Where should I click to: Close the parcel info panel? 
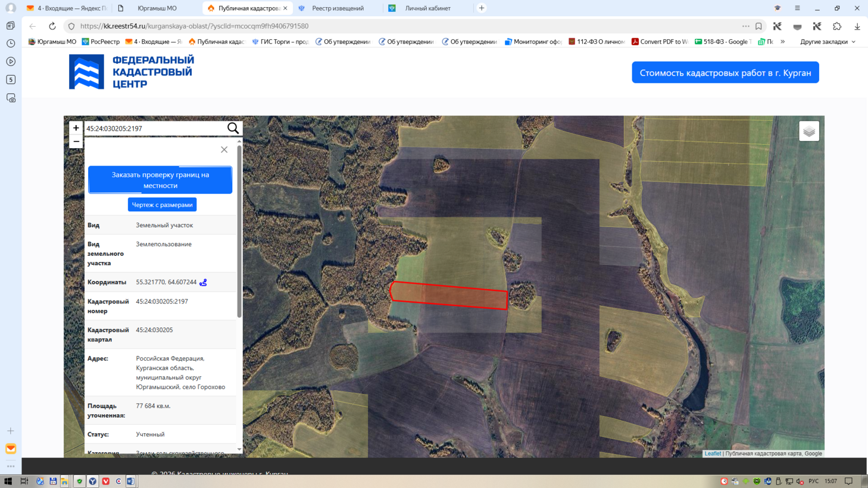(x=224, y=150)
